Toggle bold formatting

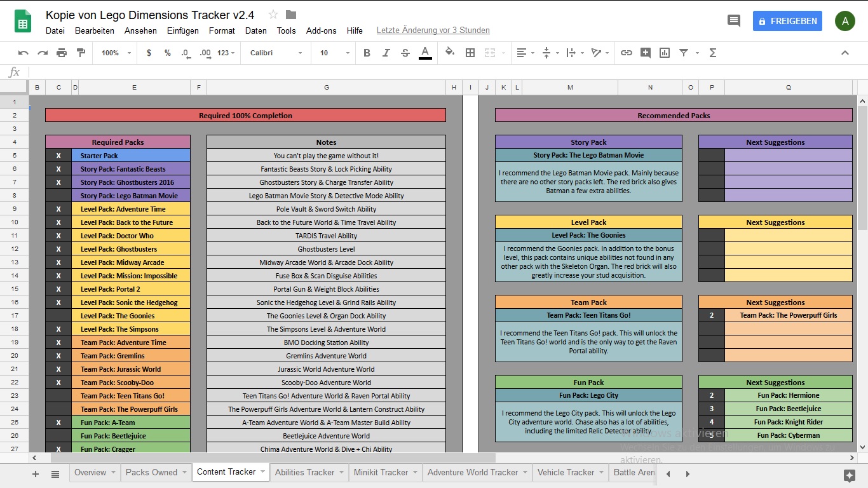tap(367, 53)
